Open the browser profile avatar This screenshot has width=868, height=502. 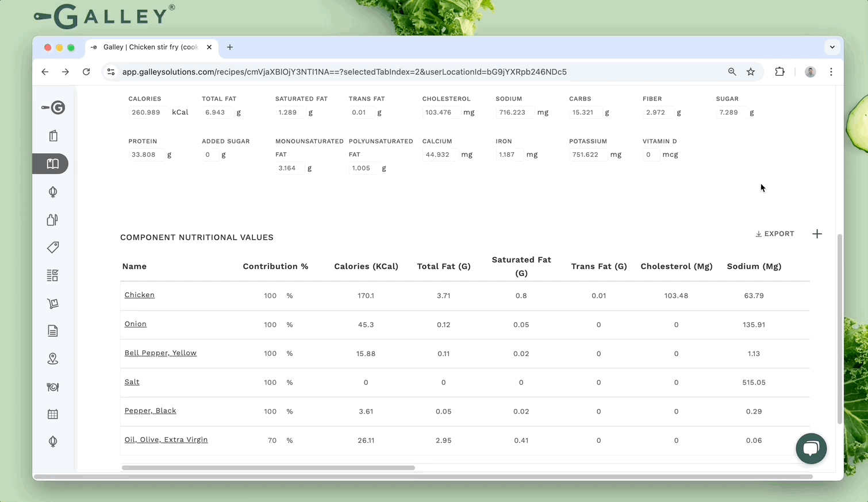pos(811,72)
